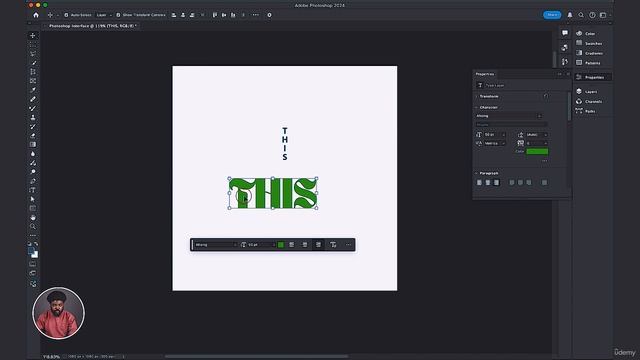Collapse the Paragraph section
This screenshot has width=640, height=360.
[x=476, y=173]
